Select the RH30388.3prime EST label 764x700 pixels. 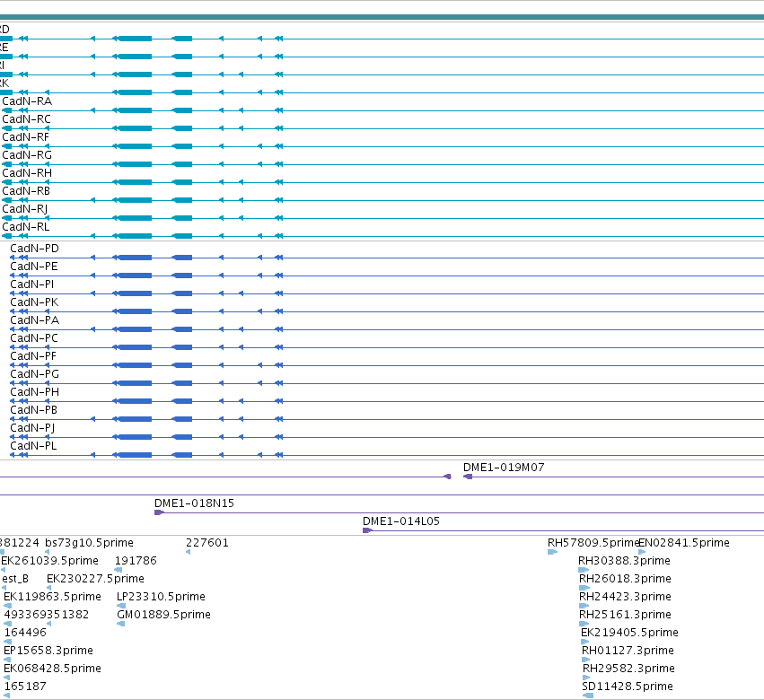(x=624, y=561)
